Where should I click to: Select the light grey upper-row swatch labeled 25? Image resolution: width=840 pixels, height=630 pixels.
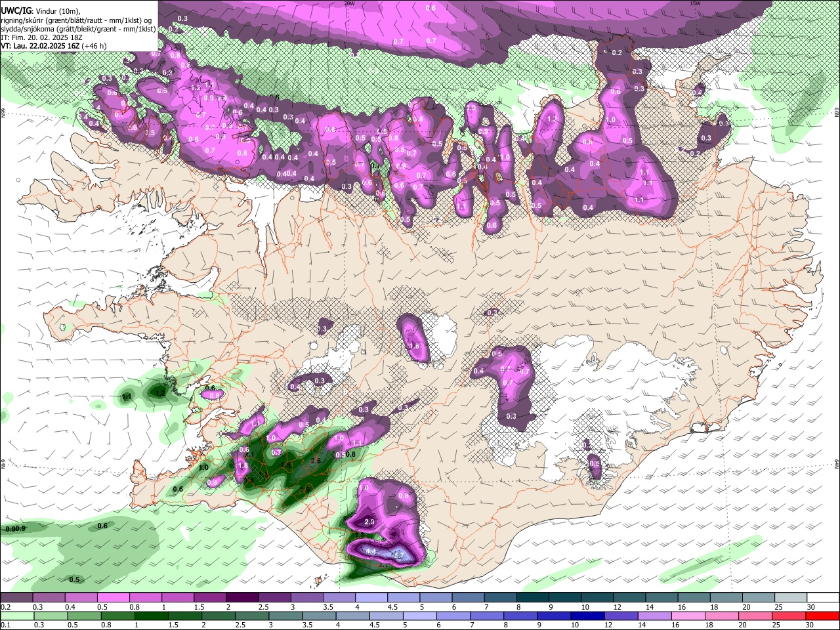[x=791, y=597]
